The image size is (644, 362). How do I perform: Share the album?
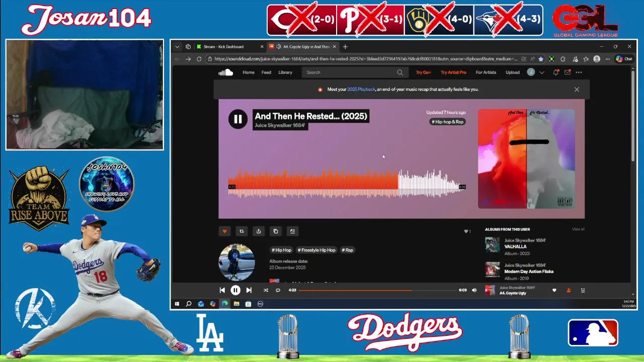(259, 231)
